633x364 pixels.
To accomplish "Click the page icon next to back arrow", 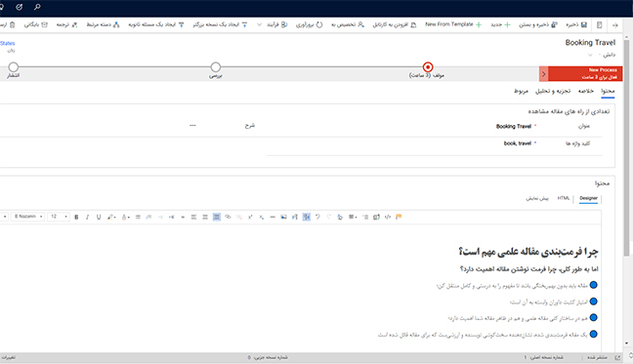I will [x=600, y=25].
